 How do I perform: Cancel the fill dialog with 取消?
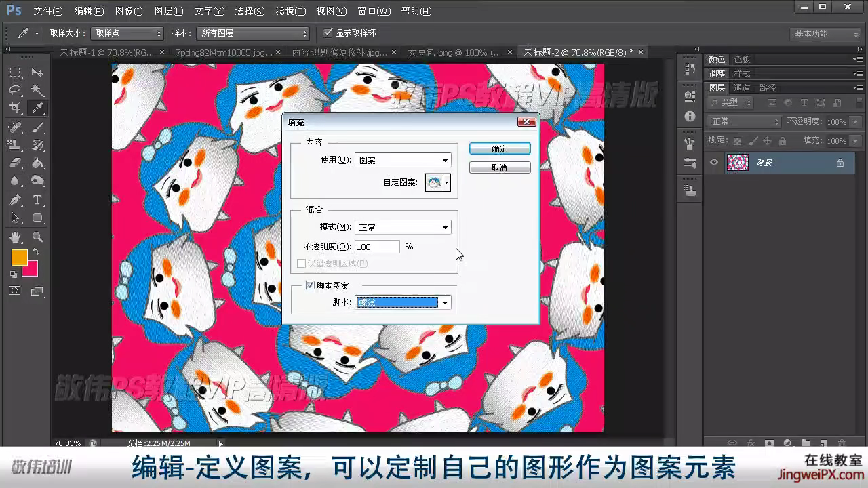tap(500, 167)
